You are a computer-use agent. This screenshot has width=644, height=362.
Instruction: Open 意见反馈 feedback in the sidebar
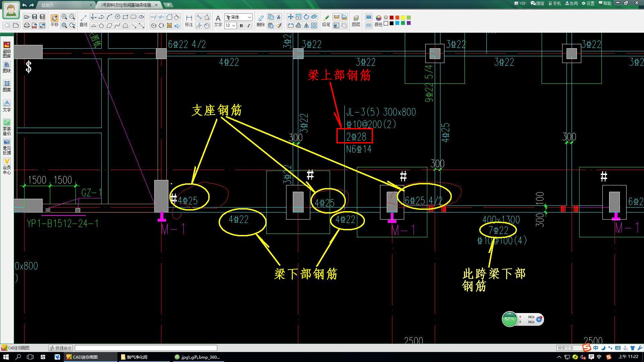[7, 146]
